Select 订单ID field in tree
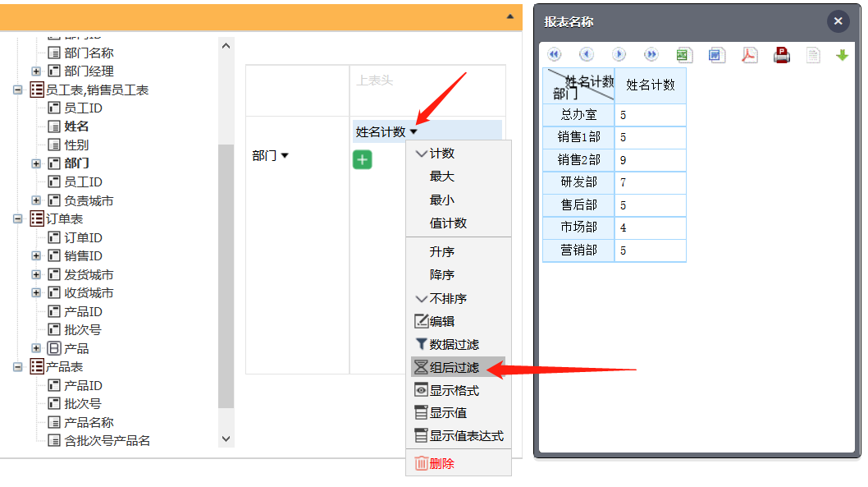Viewport: 868px width, 487px height. [83, 237]
